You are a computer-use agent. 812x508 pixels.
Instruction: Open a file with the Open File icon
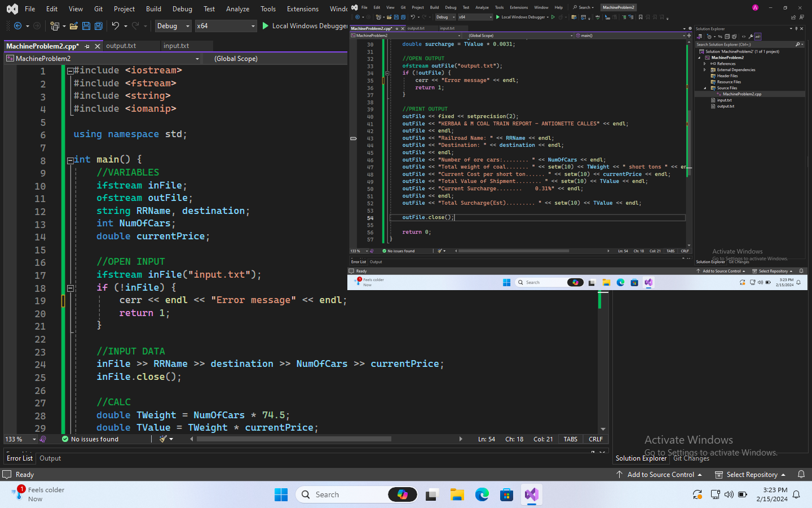[74, 26]
